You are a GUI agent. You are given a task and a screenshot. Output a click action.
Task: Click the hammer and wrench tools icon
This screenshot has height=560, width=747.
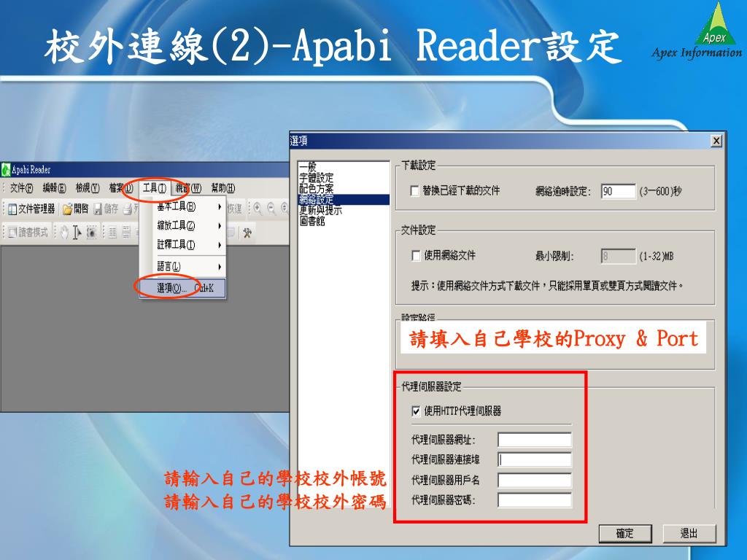pos(247,233)
